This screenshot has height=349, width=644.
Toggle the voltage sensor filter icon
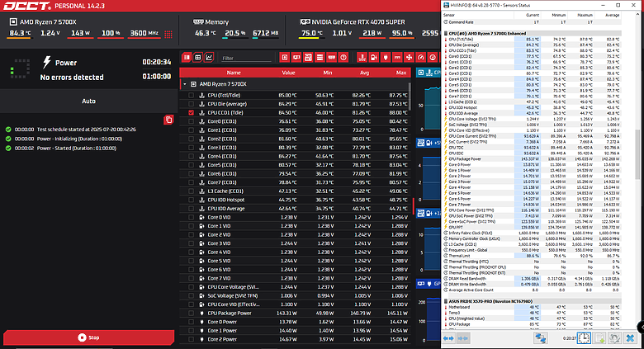click(374, 58)
